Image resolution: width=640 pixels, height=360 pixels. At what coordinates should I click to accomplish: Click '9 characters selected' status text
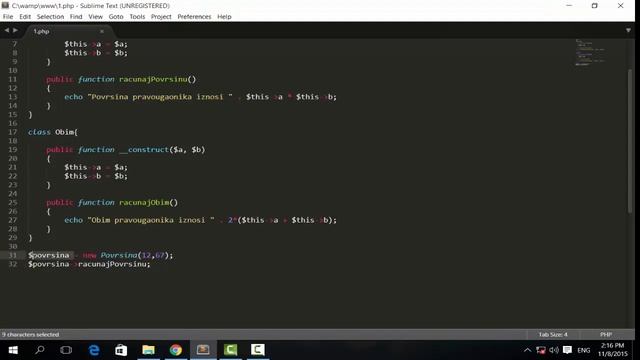(31, 335)
